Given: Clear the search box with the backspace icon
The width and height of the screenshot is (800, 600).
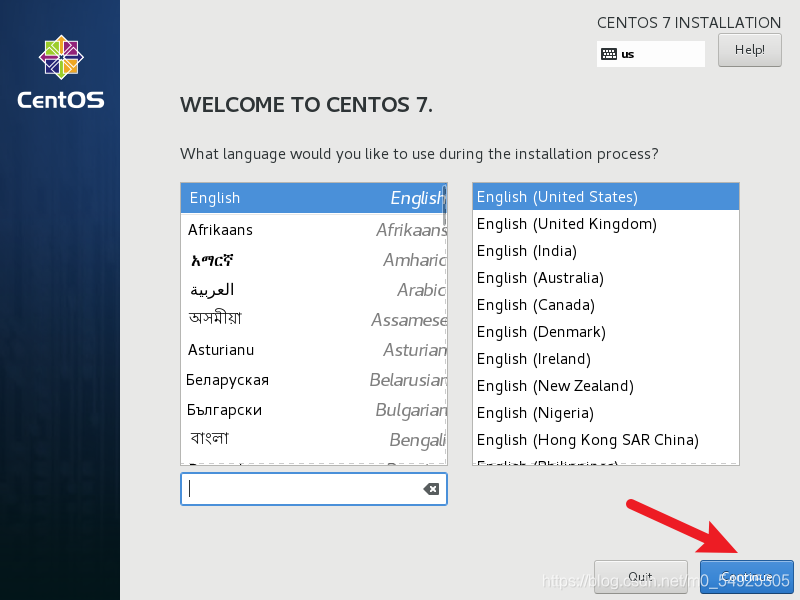Looking at the screenshot, I should coord(431,489).
